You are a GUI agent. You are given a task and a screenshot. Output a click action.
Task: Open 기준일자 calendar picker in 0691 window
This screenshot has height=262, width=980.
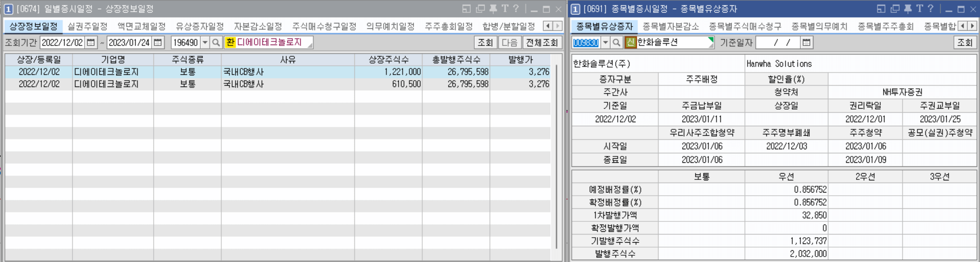coord(806,42)
